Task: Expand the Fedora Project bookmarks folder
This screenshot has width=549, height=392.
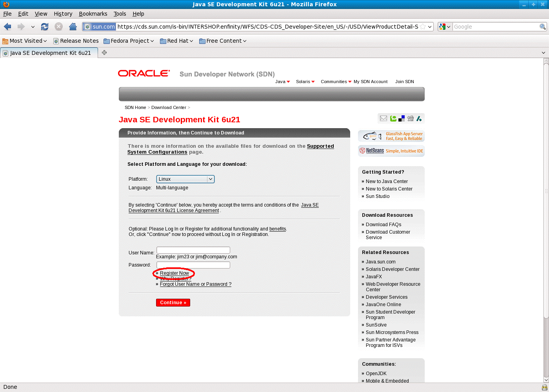Action: pyautogui.click(x=129, y=41)
